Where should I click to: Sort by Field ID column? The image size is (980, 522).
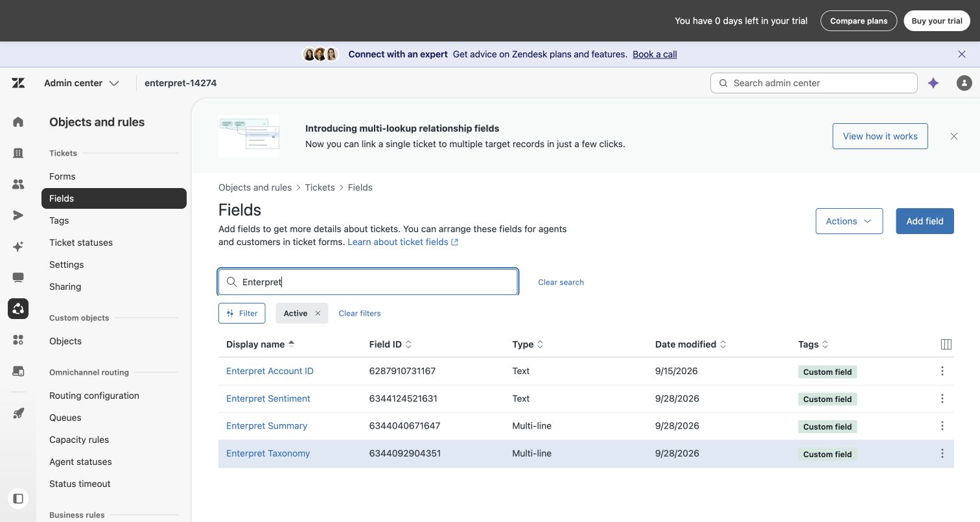click(x=390, y=344)
